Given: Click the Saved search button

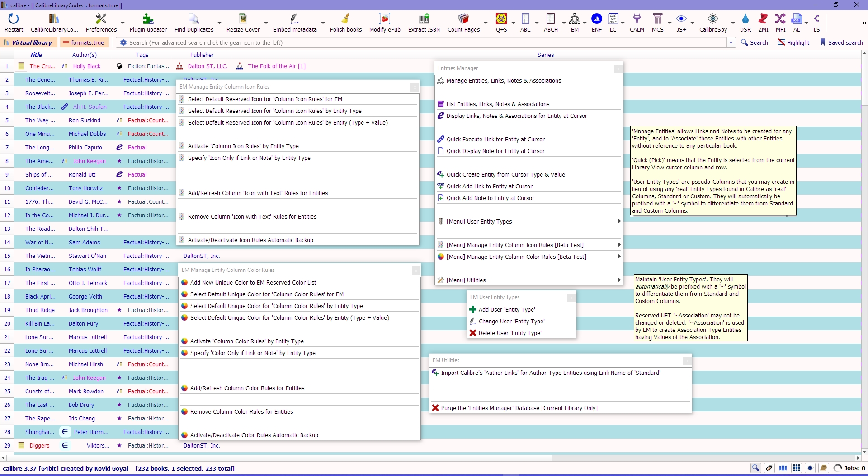Looking at the screenshot, I should click(841, 42).
